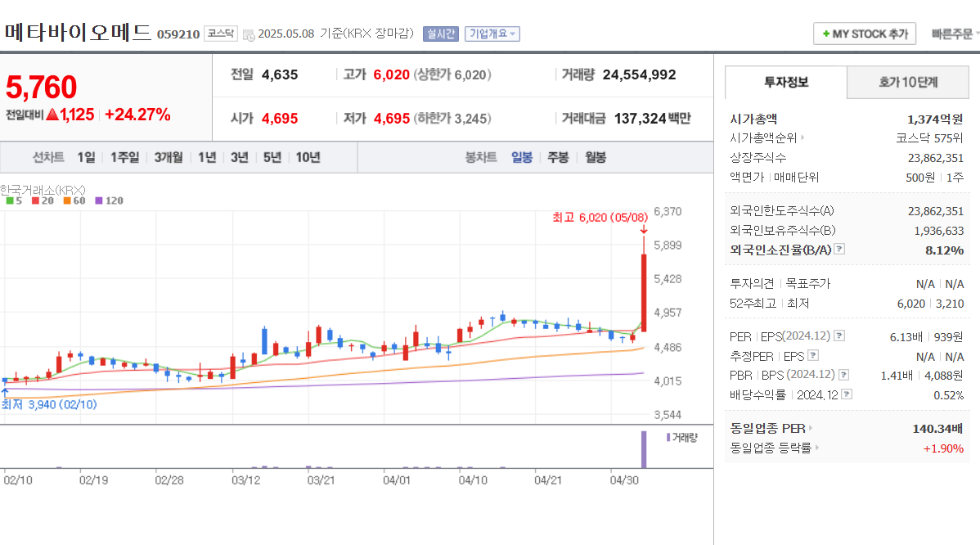Switch to the 투자정보 tab

tap(786, 82)
